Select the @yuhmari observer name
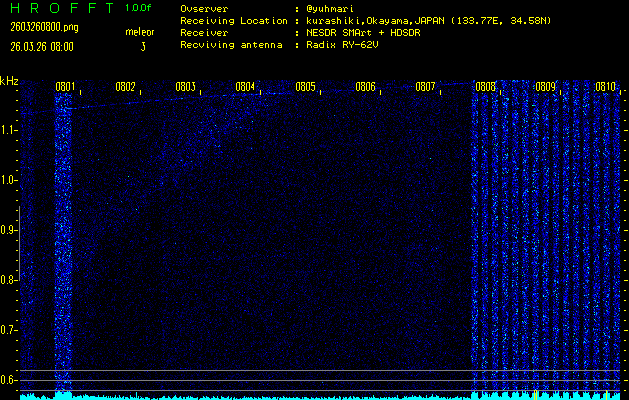This screenshot has width=629, height=400. pos(332,9)
